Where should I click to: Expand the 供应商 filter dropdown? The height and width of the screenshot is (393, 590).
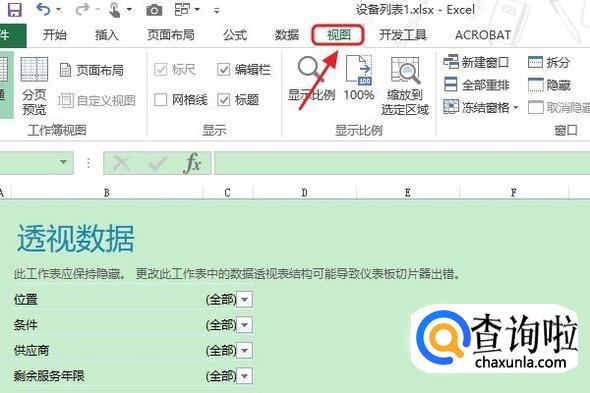245,351
